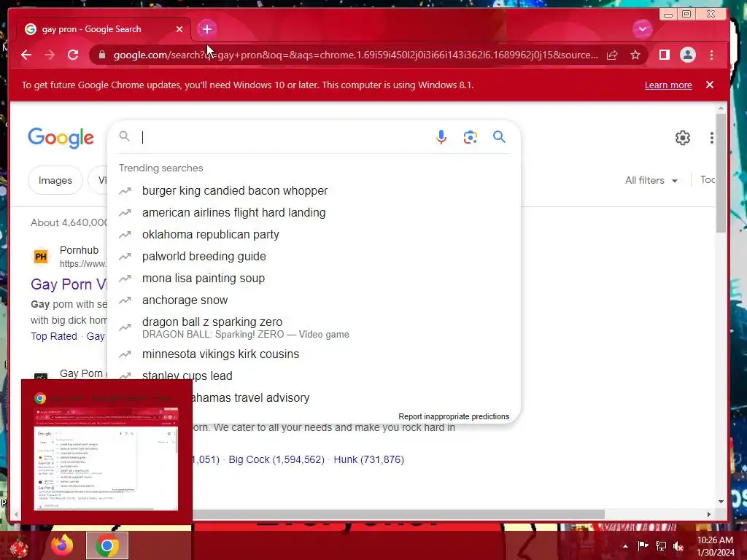Select suggestion palworld breeding guide
Screen dimensions: 747x560
(314, 256)
